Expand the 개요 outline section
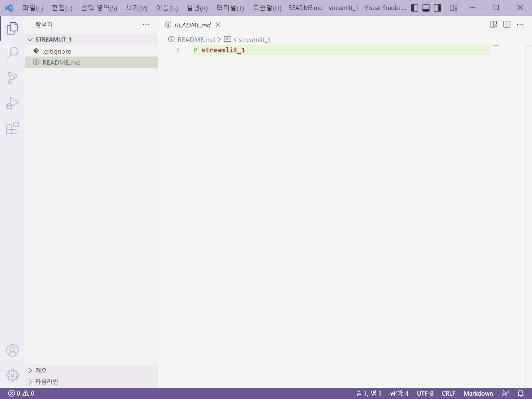The image size is (532, 399). [91, 370]
